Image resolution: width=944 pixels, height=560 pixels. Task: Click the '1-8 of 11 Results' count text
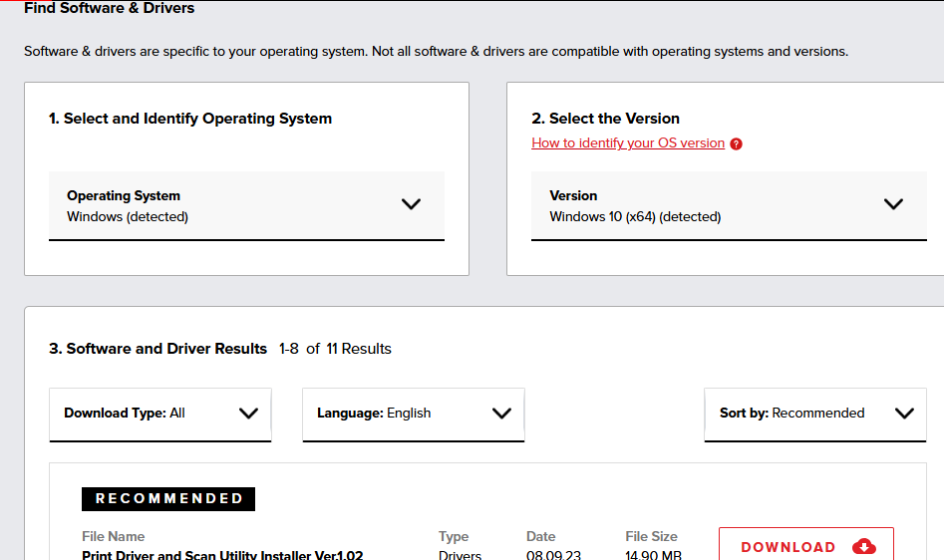335,349
